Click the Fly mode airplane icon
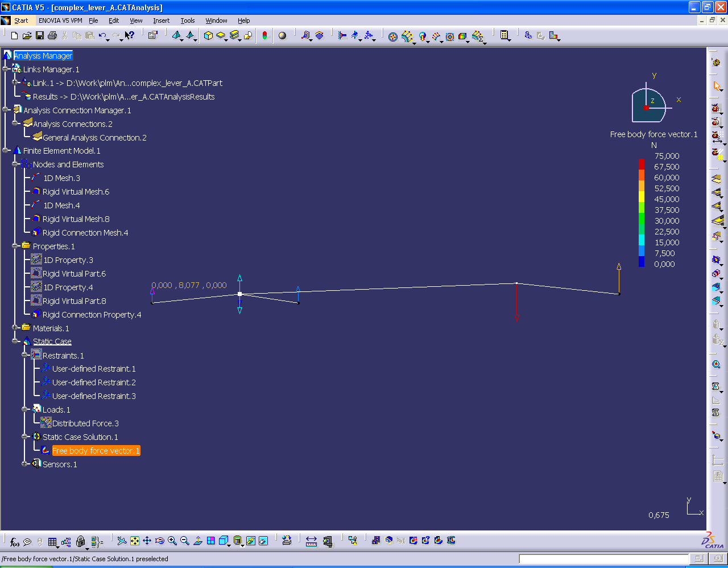 (121, 541)
